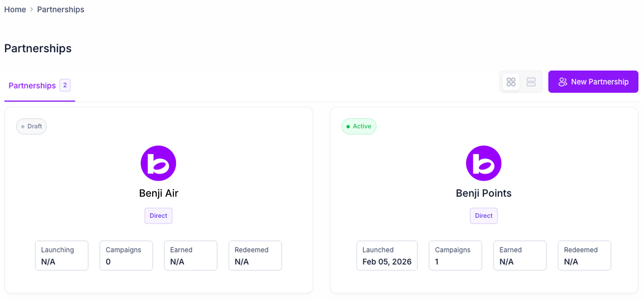This screenshot has height=300, width=644.
Task: Toggle the Draft status badge on Benji Air
Action: coord(31,126)
